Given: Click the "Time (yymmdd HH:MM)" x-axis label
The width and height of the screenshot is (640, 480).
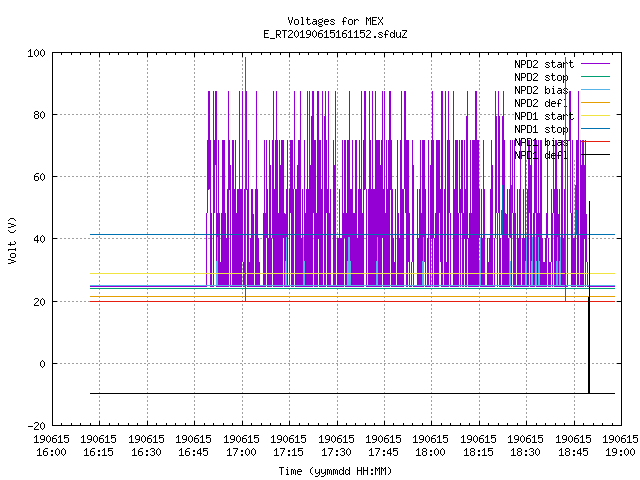Looking at the screenshot, I should 335,471.
